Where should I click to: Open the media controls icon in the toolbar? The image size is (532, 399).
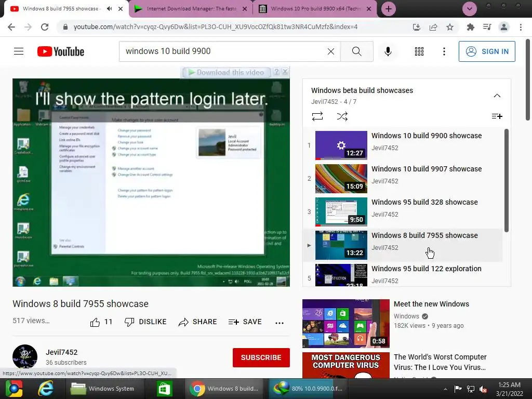(x=487, y=27)
